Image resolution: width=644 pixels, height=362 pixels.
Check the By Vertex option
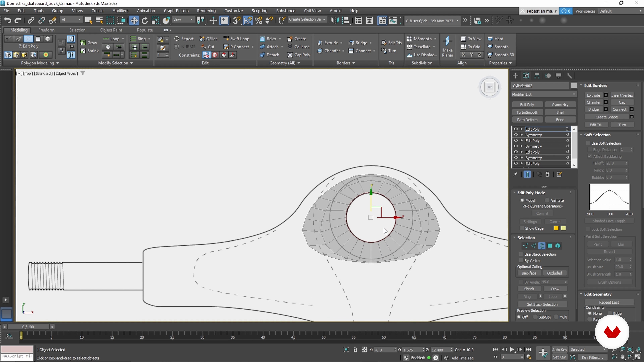tap(521, 261)
